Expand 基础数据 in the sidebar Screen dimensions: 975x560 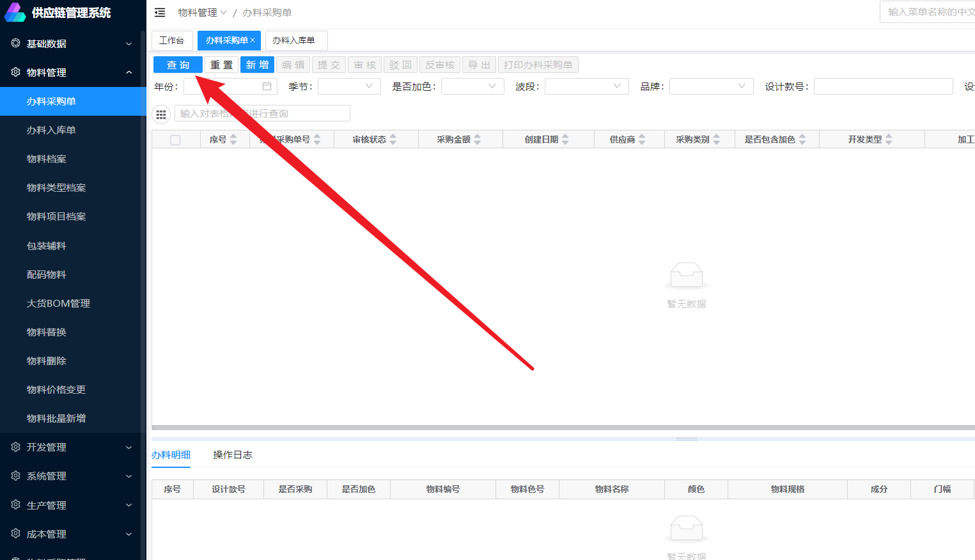click(x=72, y=43)
